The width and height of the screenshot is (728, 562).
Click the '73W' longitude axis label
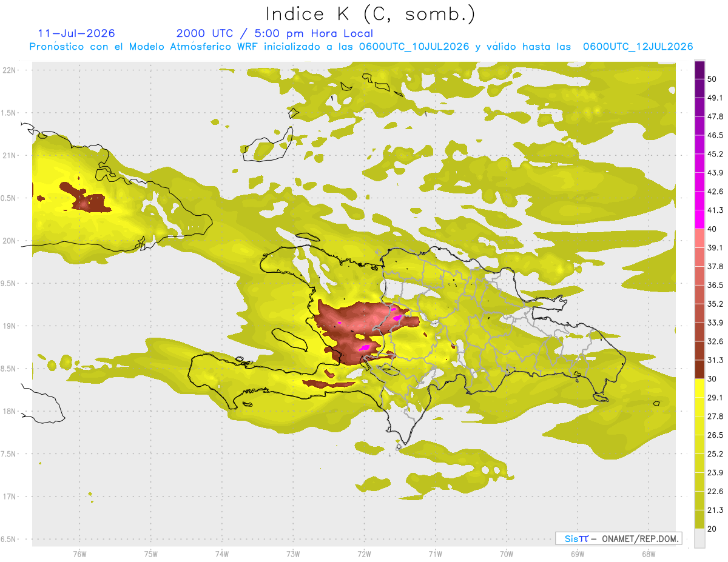(293, 554)
